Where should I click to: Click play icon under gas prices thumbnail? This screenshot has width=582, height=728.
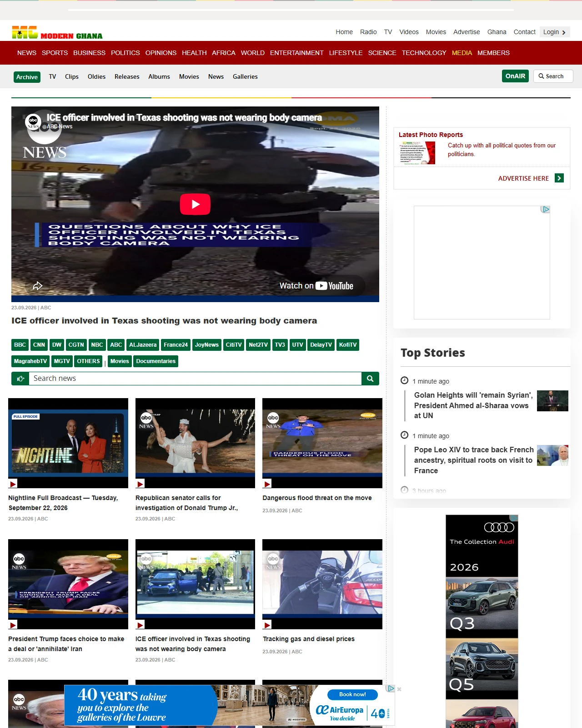click(267, 625)
